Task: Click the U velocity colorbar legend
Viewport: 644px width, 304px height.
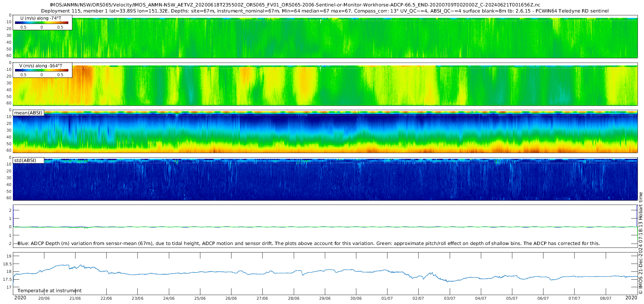Action: (x=42, y=23)
